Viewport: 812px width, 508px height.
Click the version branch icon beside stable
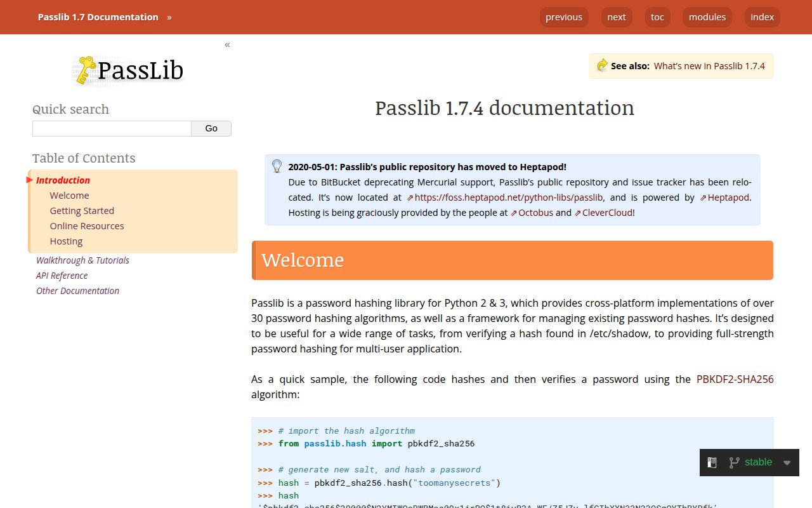pyautogui.click(x=734, y=463)
